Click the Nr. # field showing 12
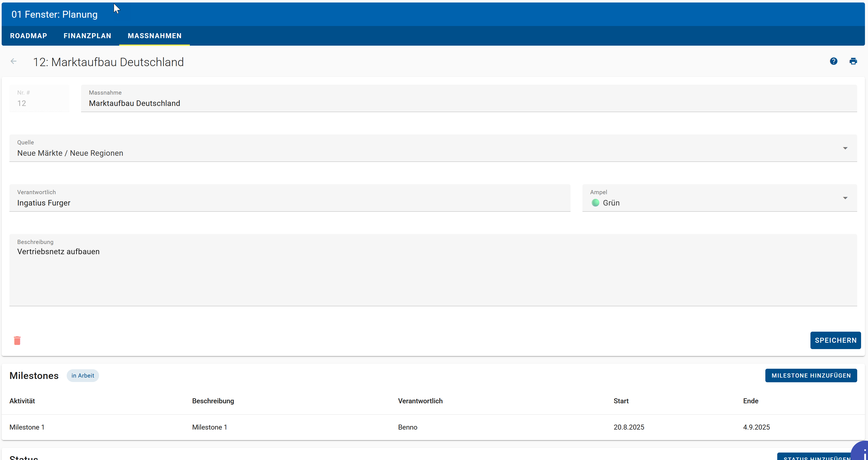 39,98
